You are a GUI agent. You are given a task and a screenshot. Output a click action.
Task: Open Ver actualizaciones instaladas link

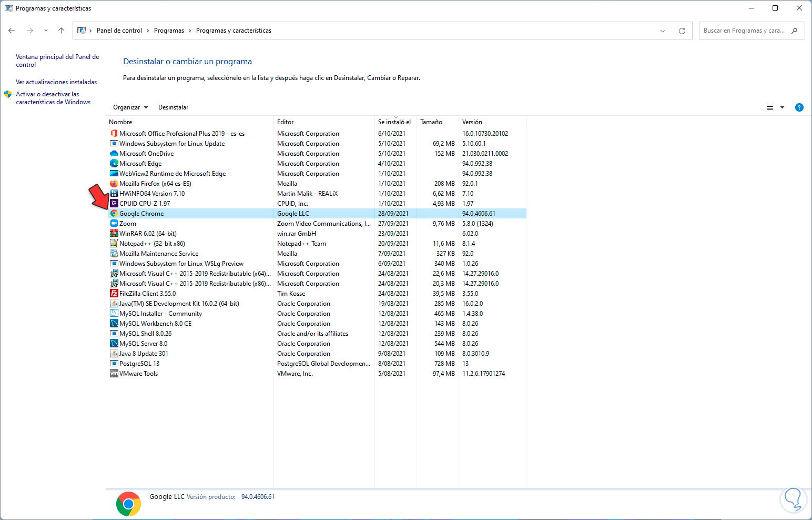coord(56,82)
